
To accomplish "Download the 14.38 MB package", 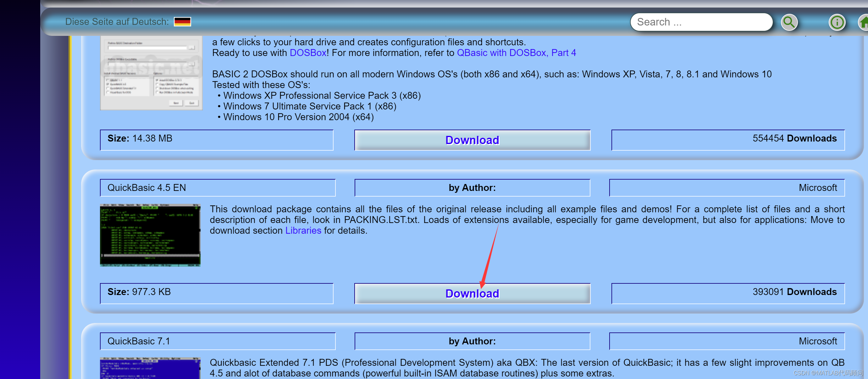I will (x=472, y=140).
